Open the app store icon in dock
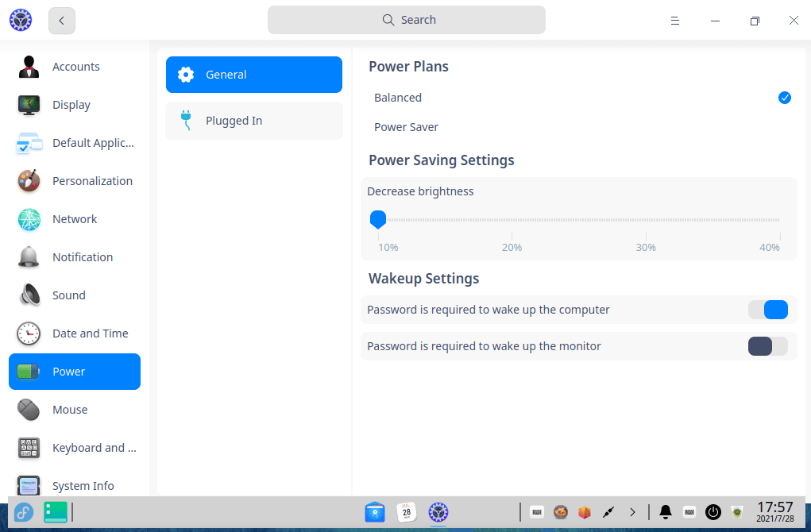The image size is (811, 532). (x=375, y=512)
